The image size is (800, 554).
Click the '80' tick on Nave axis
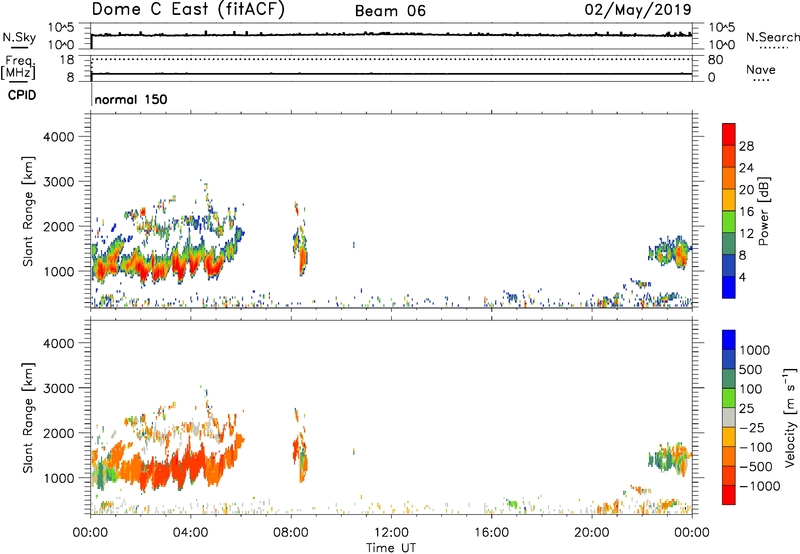click(715, 60)
